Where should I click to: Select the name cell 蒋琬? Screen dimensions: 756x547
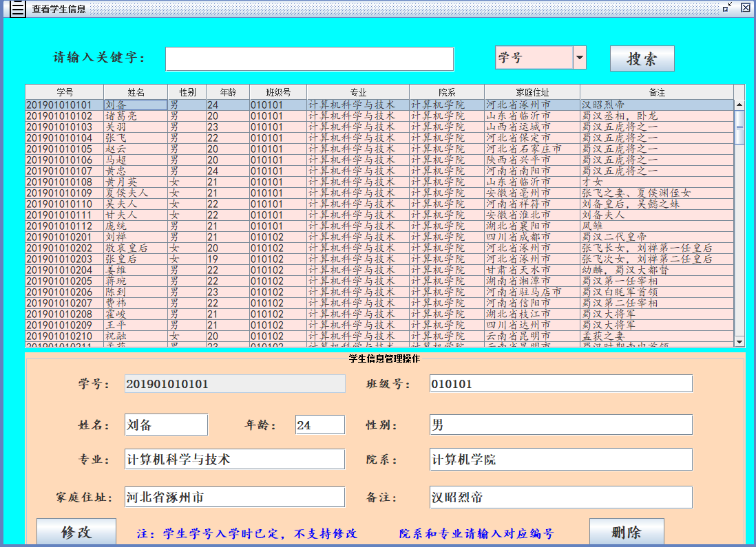click(x=136, y=281)
